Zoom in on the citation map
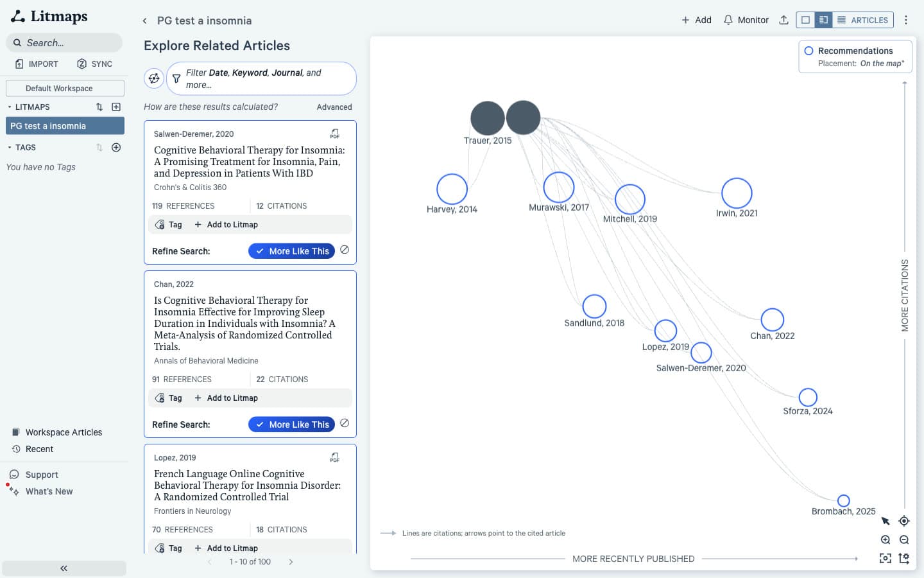This screenshot has width=924, height=578. (886, 539)
